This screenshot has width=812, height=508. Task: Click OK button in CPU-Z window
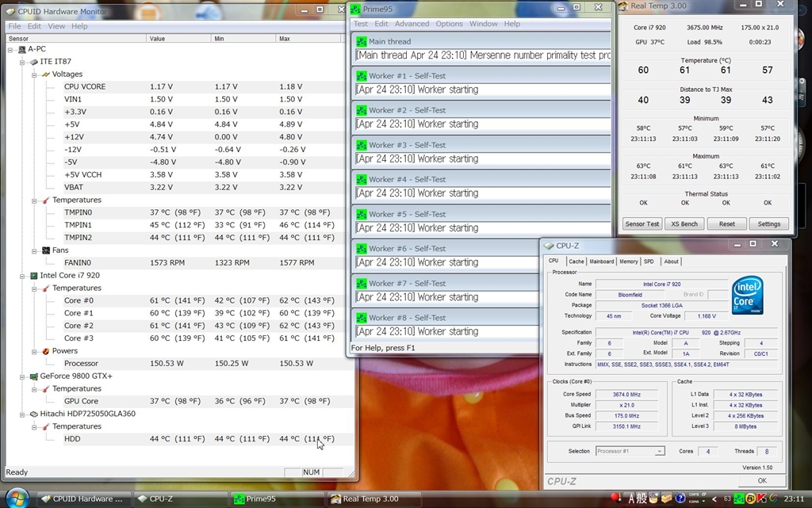(761, 480)
